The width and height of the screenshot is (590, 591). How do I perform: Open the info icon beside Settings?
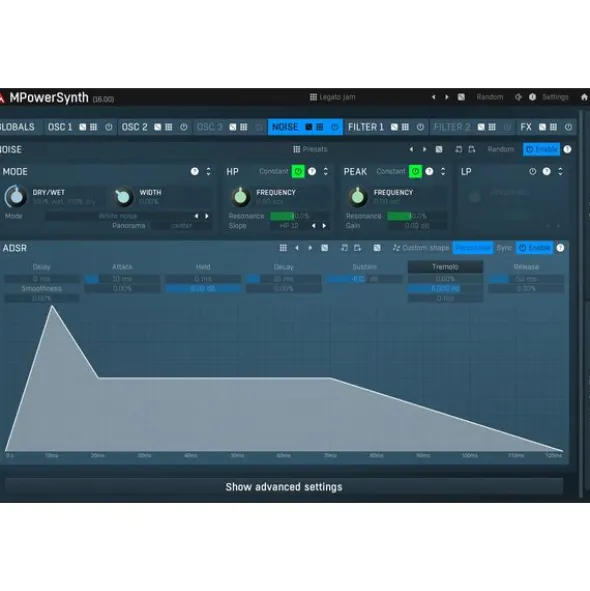pyautogui.click(x=532, y=97)
